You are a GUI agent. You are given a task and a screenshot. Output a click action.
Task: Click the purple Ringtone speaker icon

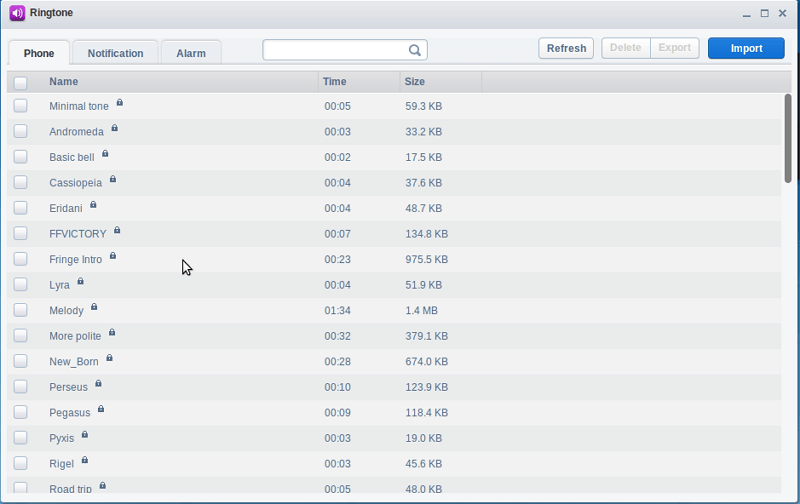point(17,13)
